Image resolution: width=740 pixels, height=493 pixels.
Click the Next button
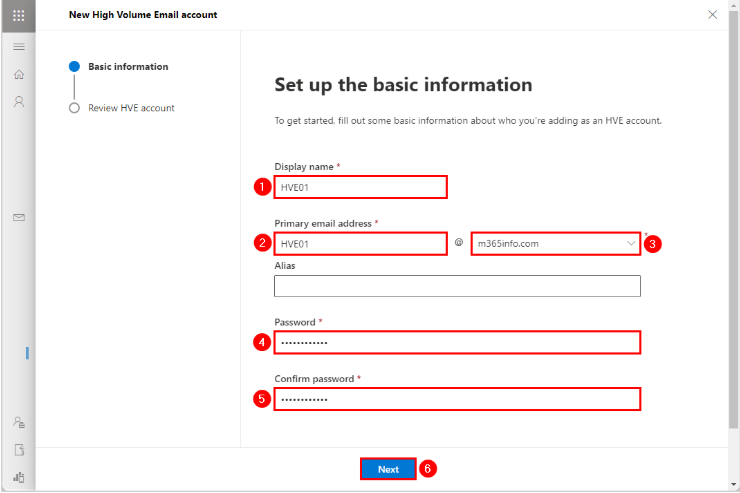point(388,469)
